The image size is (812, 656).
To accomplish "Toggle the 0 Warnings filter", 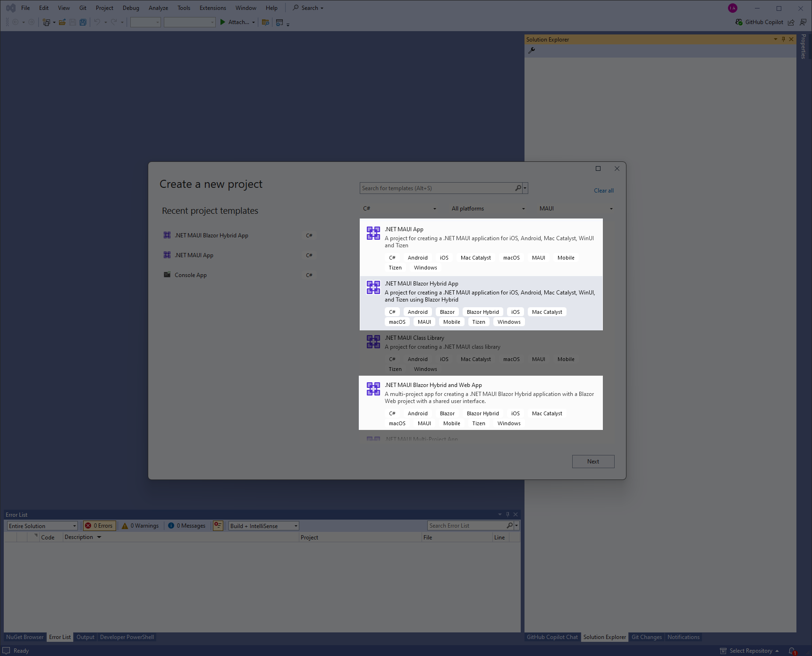I will pos(140,526).
